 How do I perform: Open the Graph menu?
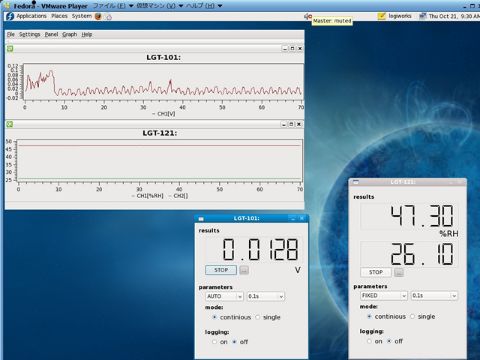click(x=69, y=34)
